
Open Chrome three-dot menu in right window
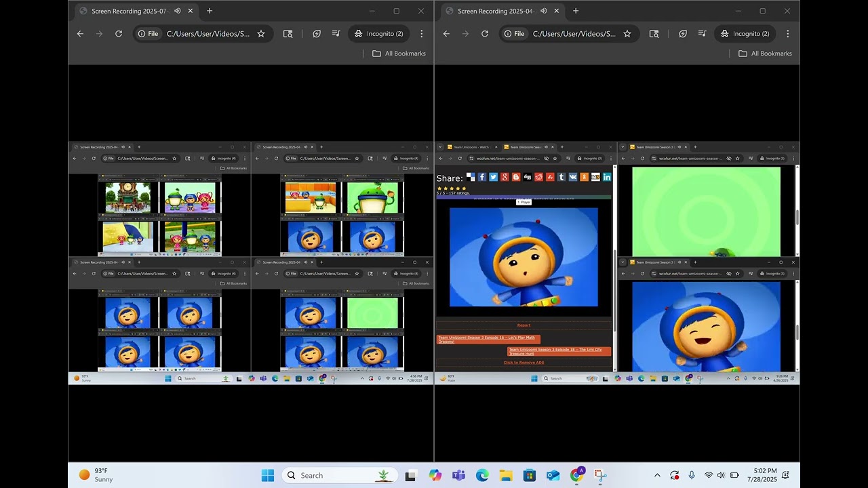tap(788, 34)
